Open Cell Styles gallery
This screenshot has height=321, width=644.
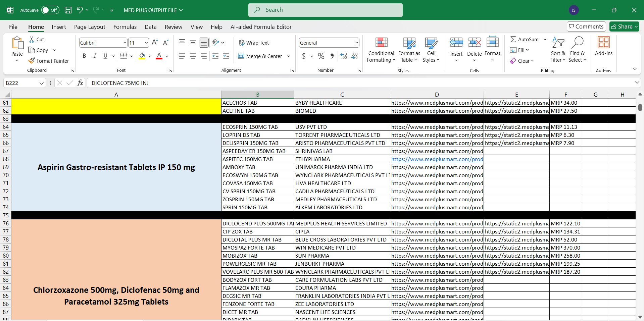pyautogui.click(x=431, y=50)
